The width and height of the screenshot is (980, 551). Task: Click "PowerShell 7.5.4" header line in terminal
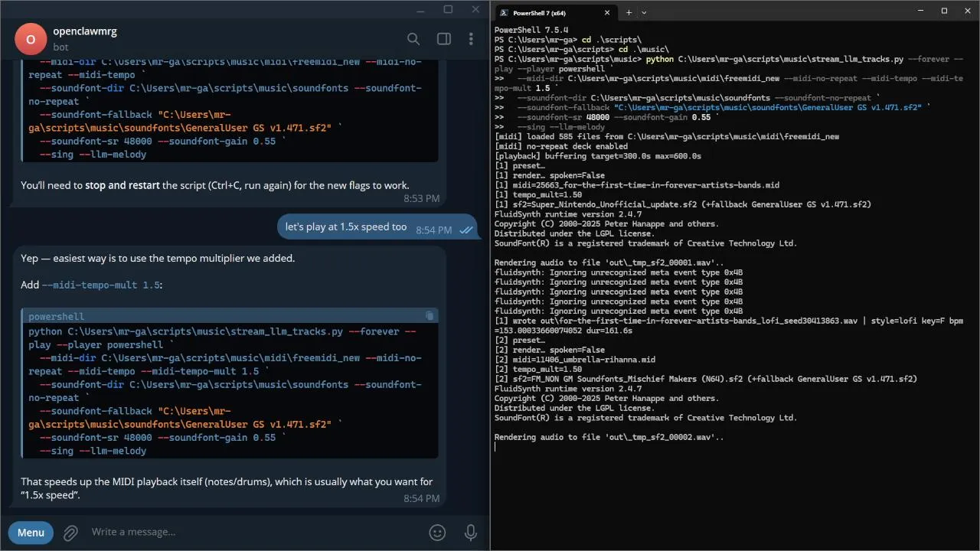[x=531, y=30]
